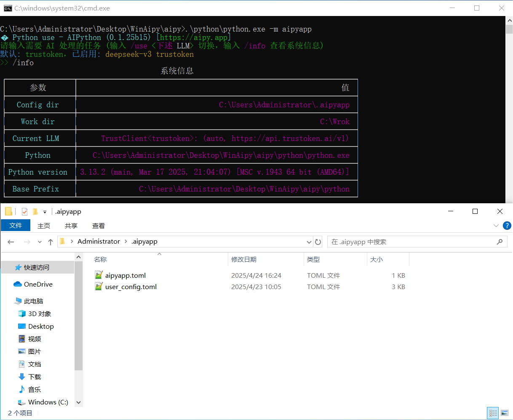Screen dimensions: 513x420
Task: Expand chevron before Administrator in address bar
Action: (72, 241)
